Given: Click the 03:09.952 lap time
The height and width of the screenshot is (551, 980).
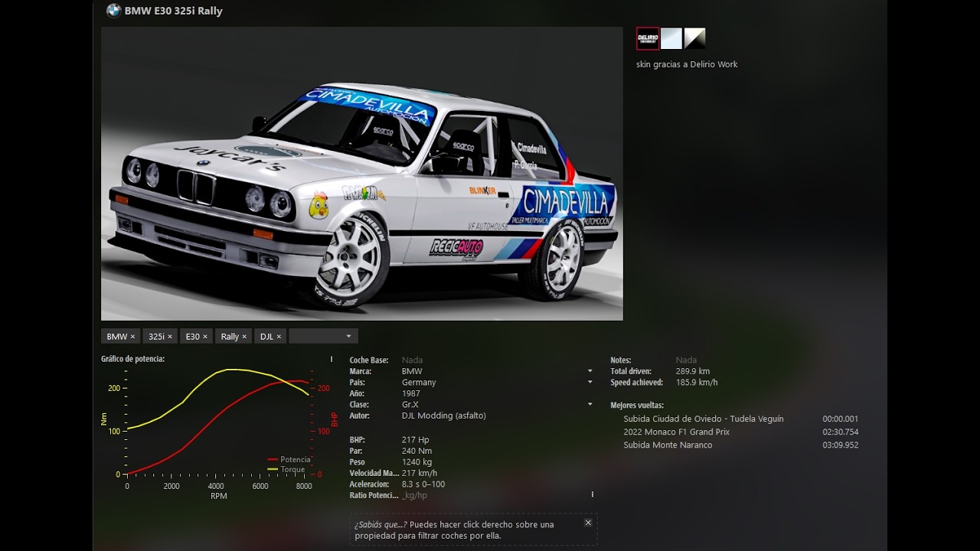Looking at the screenshot, I should tap(840, 445).
